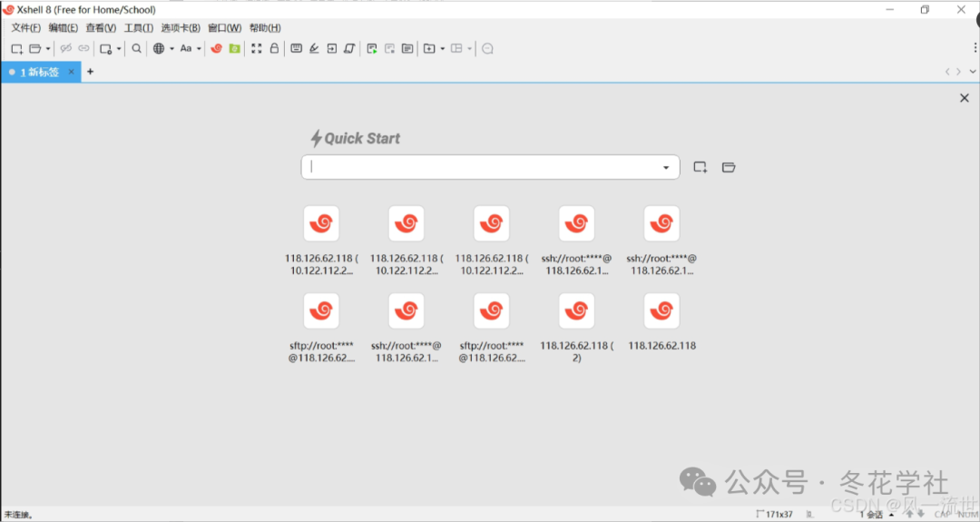This screenshot has height=522, width=980.
Task: Open the sessions folder icon in the main toolbar
Action: click(35, 49)
